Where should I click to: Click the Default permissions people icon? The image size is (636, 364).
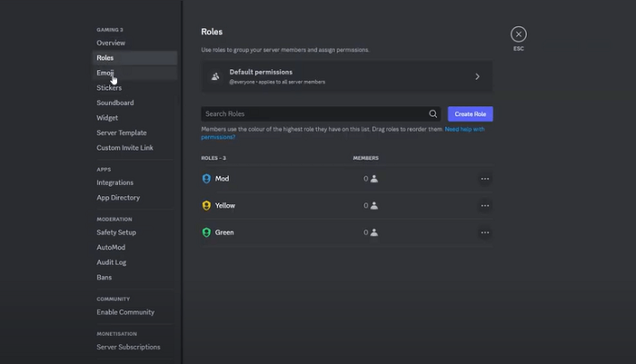pyautogui.click(x=215, y=76)
